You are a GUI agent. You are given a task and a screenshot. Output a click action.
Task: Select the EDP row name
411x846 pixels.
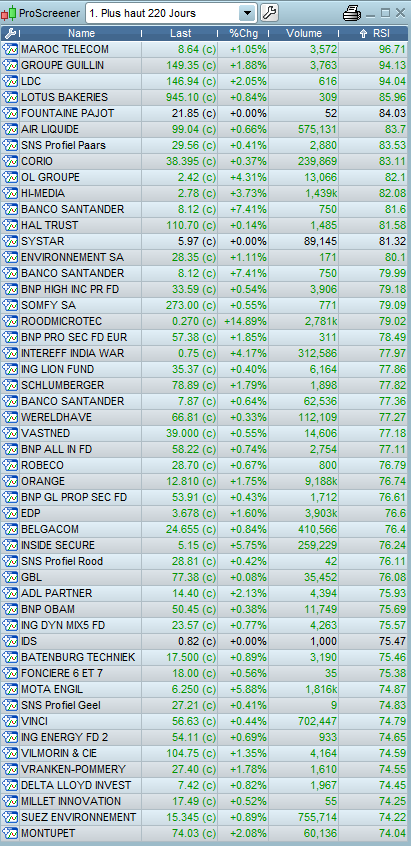[x=31, y=513]
